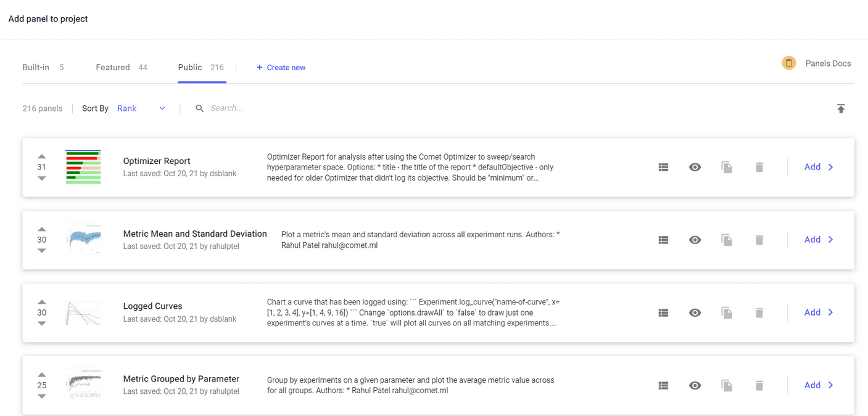868x416 pixels.
Task: Duplicate the Logged Curves panel
Action: click(x=727, y=312)
